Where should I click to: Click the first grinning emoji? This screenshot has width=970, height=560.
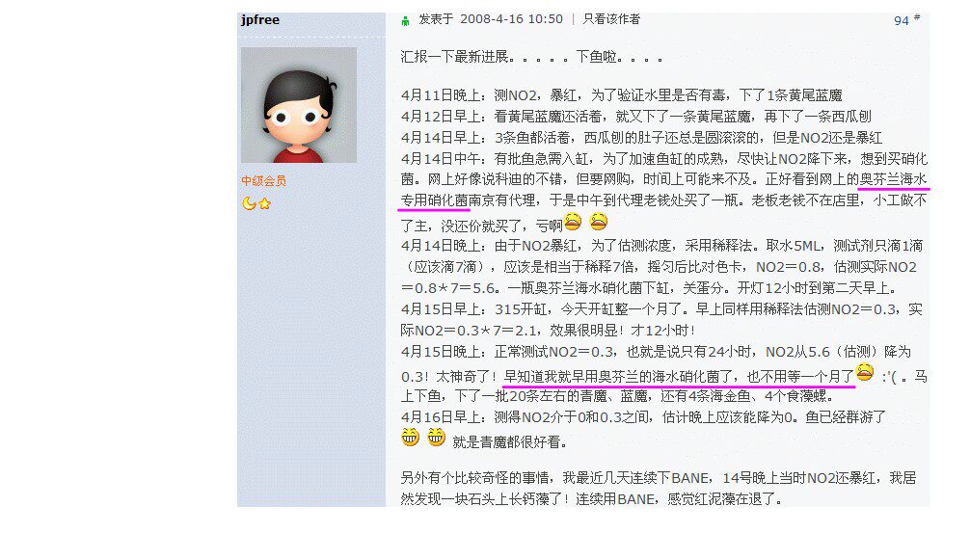[x=410, y=437]
